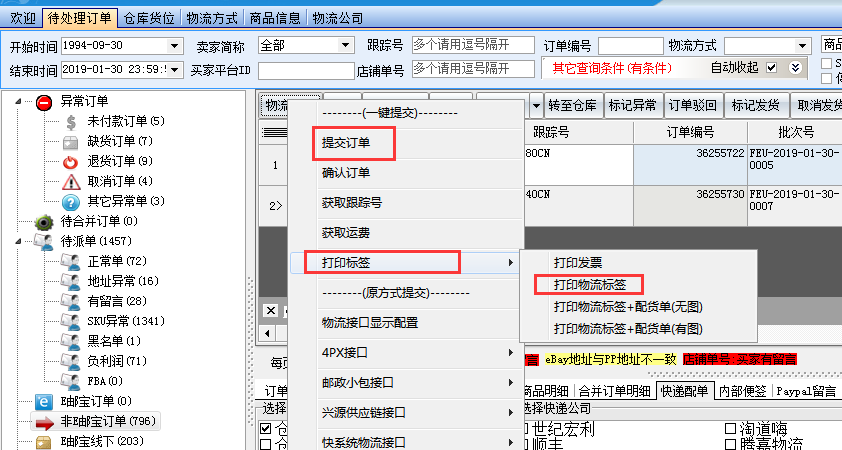This screenshot has width=842, height=450.
Task: Click the warning triangle icon beside 取消订单
Action: tap(70, 182)
